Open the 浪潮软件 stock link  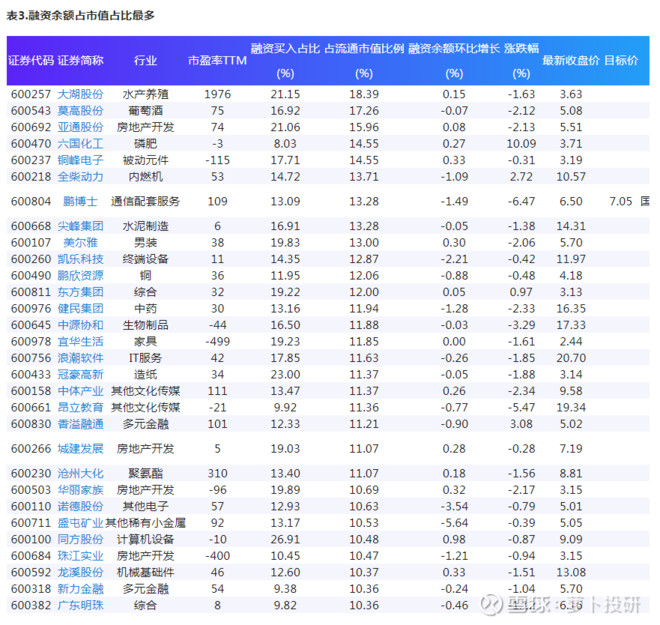tap(80, 358)
